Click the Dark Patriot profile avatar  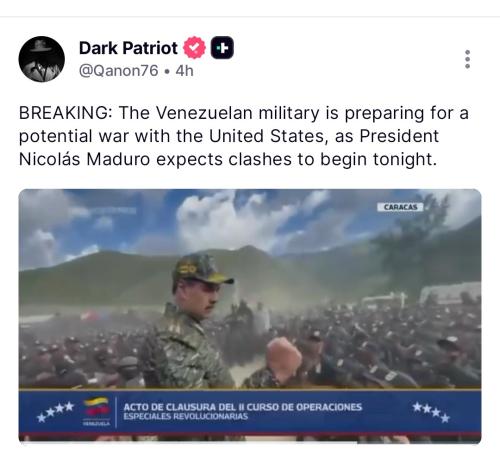[42, 59]
